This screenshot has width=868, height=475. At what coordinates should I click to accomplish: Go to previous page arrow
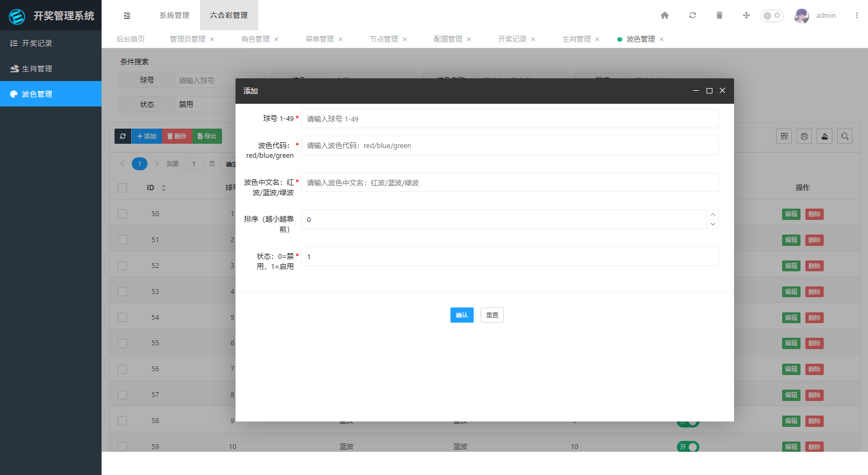click(123, 163)
